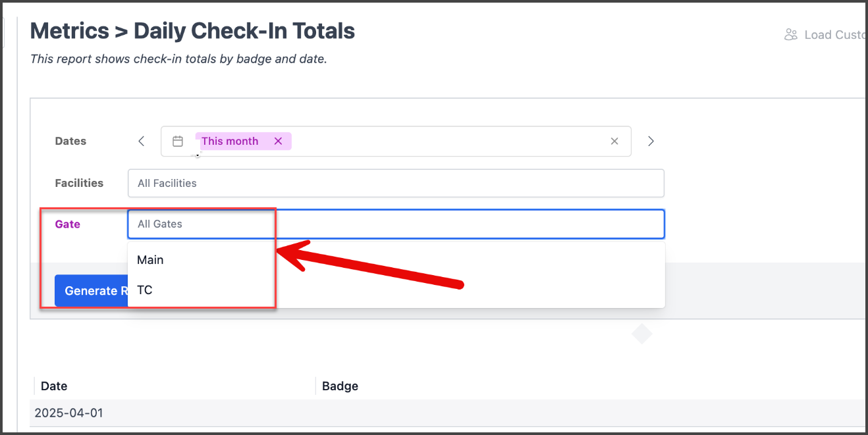Click the Generate Report button
868x435 pixels.
point(91,291)
